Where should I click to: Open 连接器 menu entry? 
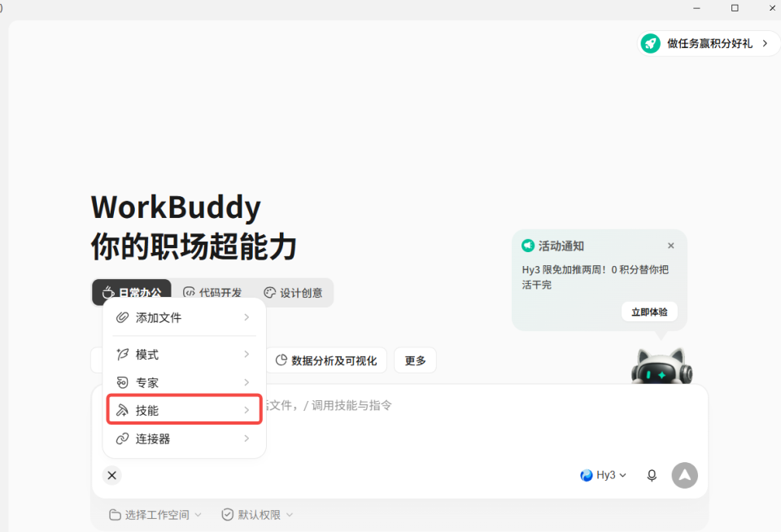pos(184,438)
